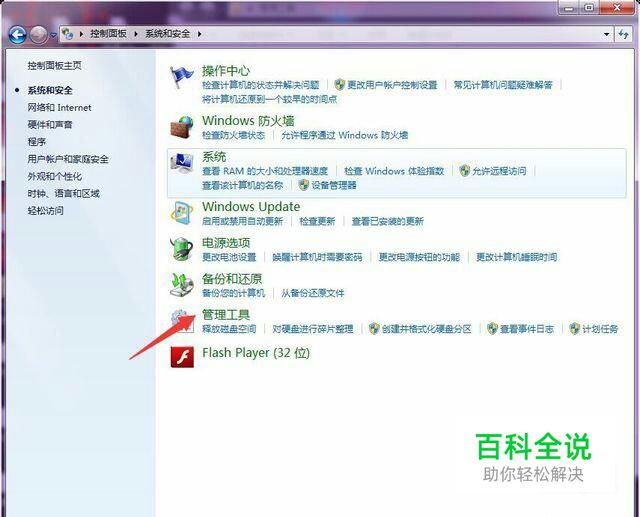The height and width of the screenshot is (517, 640).
Task: Click 将计算机还原到一个较早的时间点
Action: point(270,99)
